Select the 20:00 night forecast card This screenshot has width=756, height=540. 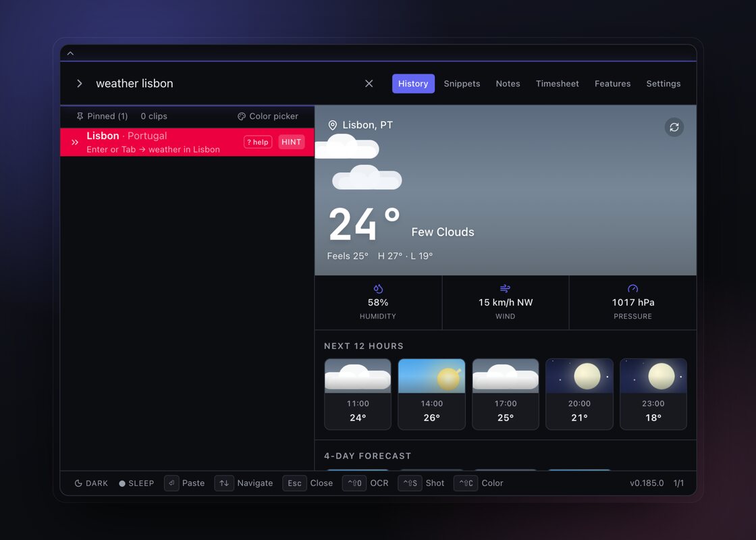[579, 394]
